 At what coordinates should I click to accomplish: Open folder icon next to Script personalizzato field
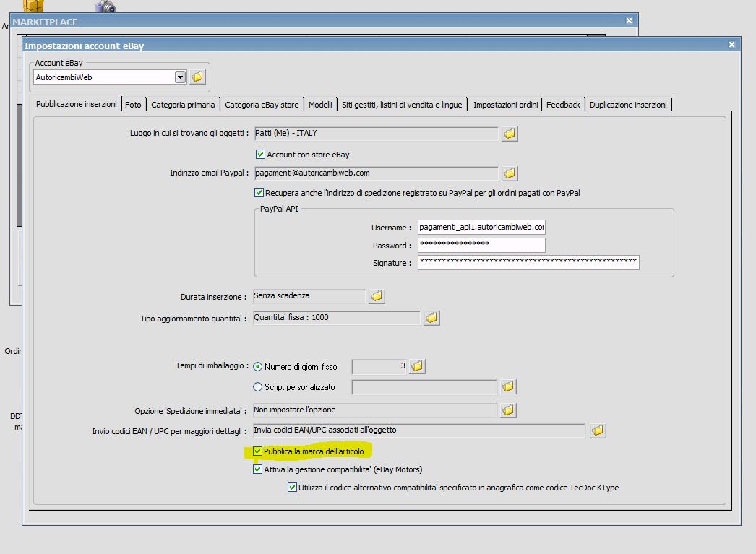[x=508, y=386]
